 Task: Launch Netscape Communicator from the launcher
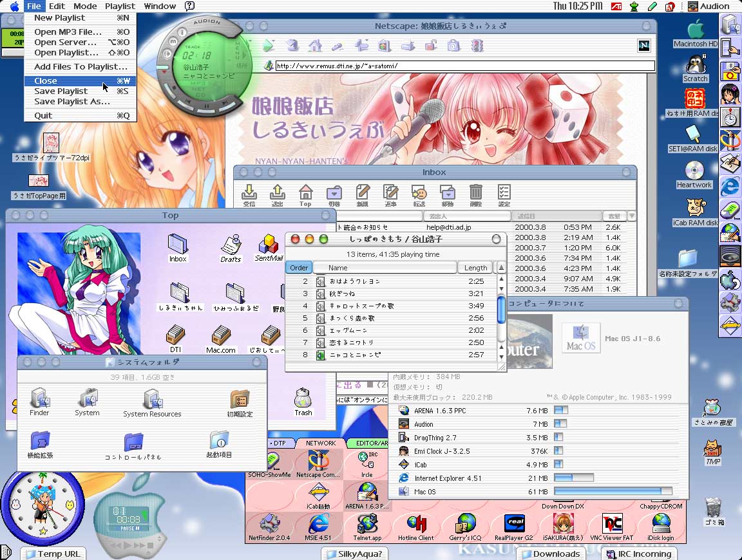coord(318,460)
